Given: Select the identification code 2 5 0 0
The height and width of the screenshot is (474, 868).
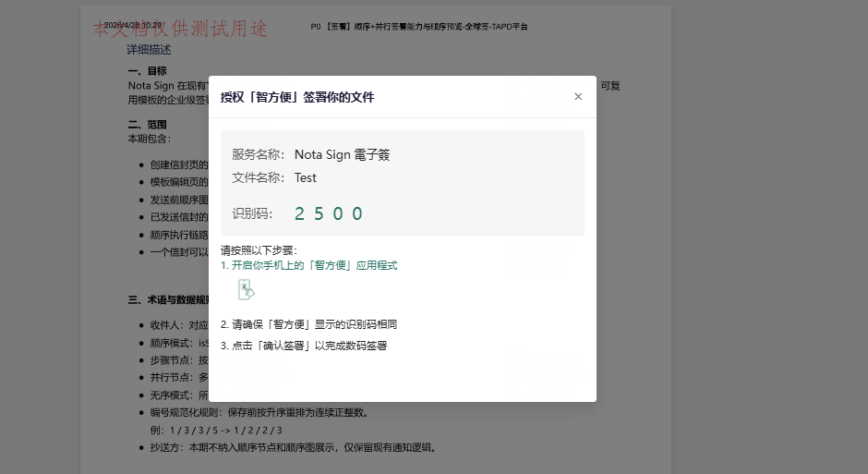Looking at the screenshot, I should (329, 213).
